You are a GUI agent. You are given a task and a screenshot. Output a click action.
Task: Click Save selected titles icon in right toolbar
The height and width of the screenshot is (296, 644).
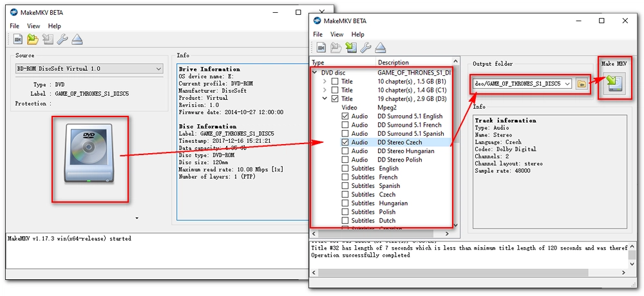point(351,48)
